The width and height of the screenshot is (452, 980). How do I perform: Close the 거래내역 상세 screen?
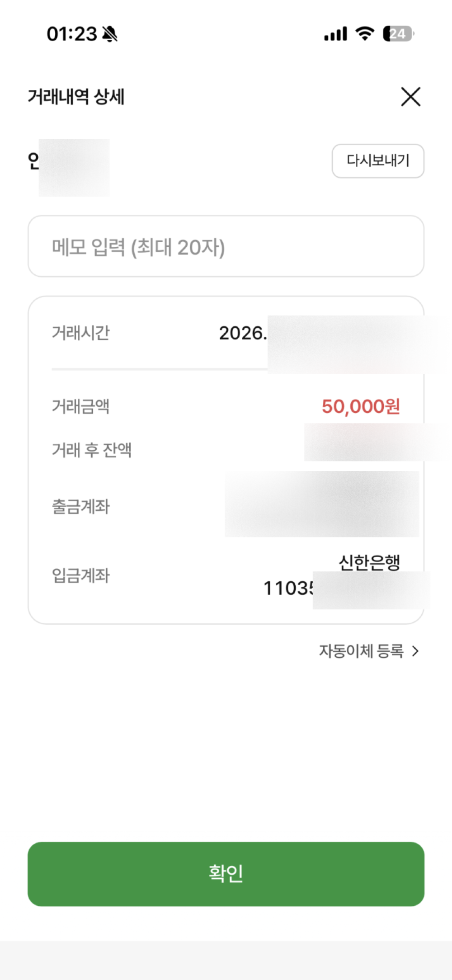(410, 97)
